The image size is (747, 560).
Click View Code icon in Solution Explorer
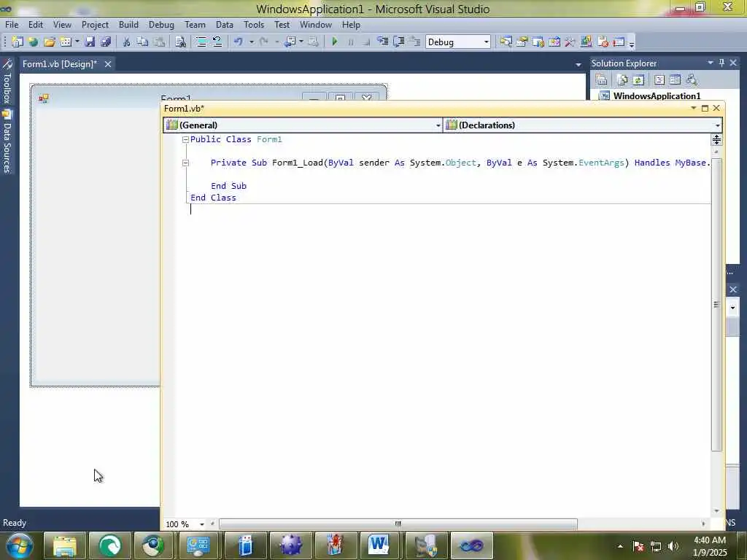click(659, 80)
